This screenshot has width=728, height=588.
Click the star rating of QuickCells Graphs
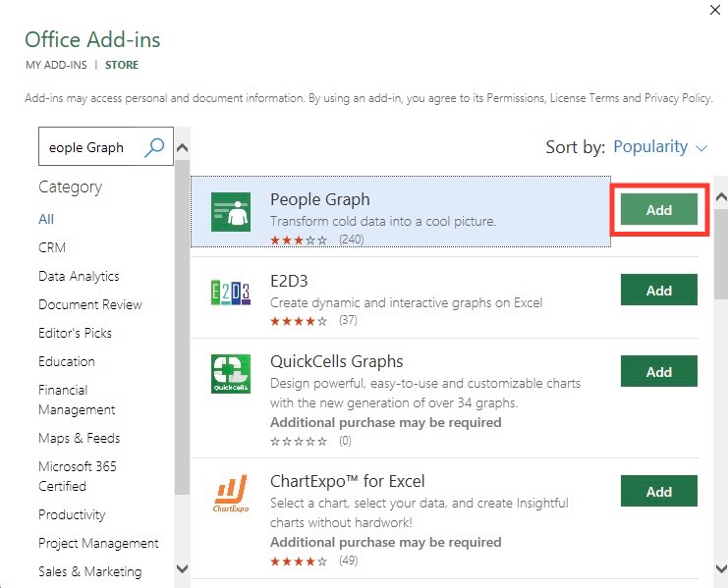tap(299, 441)
